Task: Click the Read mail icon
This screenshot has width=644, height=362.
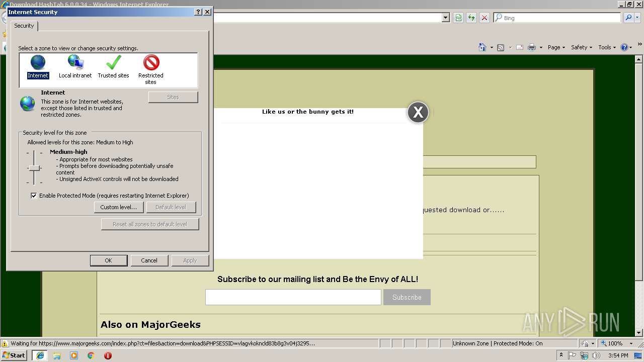Action: (x=520, y=47)
